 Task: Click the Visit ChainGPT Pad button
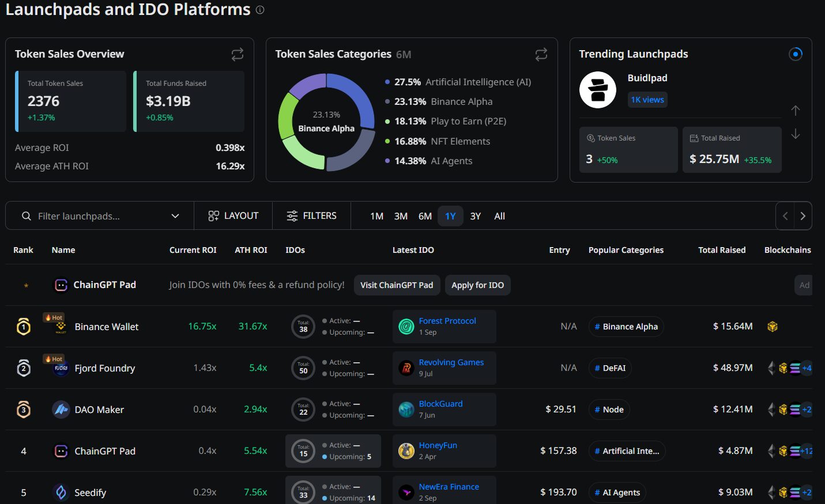(397, 285)
